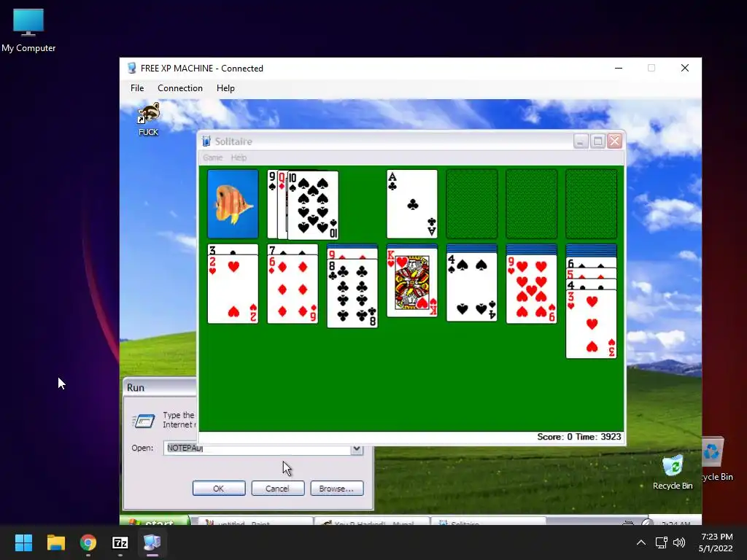This screenshot has height=560, width=747.
Task: Select the King of hearts card
Action: point(412,282)
